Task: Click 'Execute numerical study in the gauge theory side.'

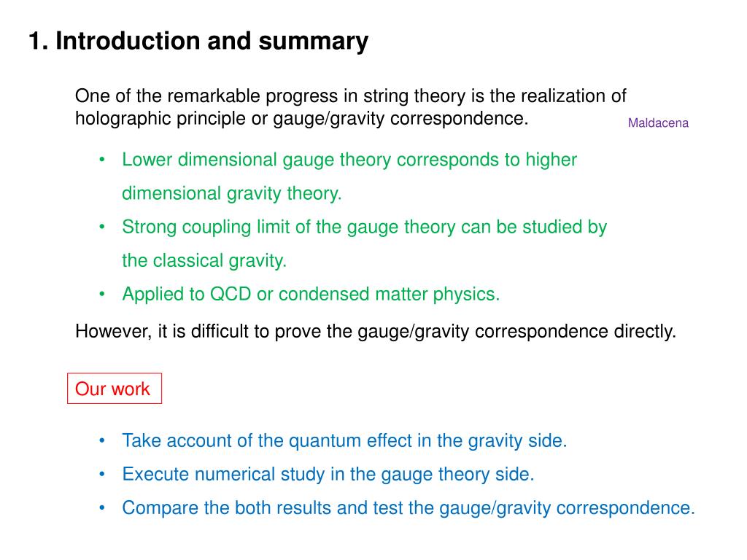Action: (x=328, y=475)
